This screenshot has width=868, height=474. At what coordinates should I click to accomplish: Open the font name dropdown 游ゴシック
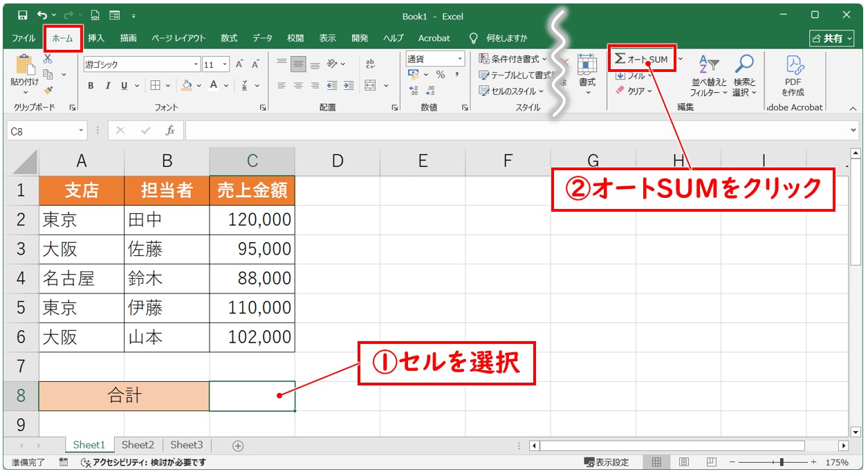point(196,64)
